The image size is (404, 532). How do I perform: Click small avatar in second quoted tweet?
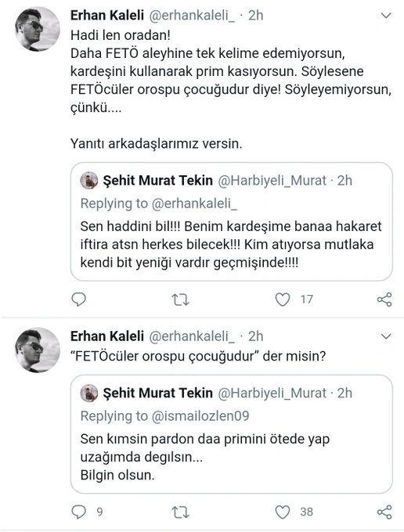tap(89, 393)
